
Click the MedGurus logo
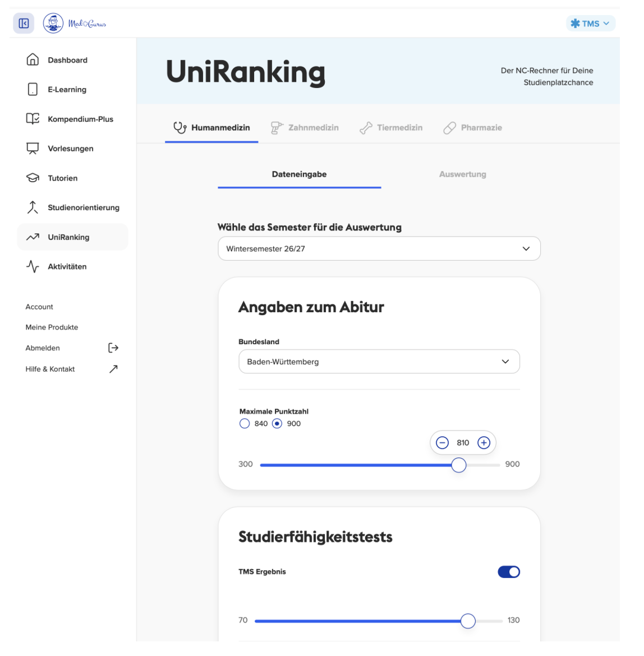75,24
